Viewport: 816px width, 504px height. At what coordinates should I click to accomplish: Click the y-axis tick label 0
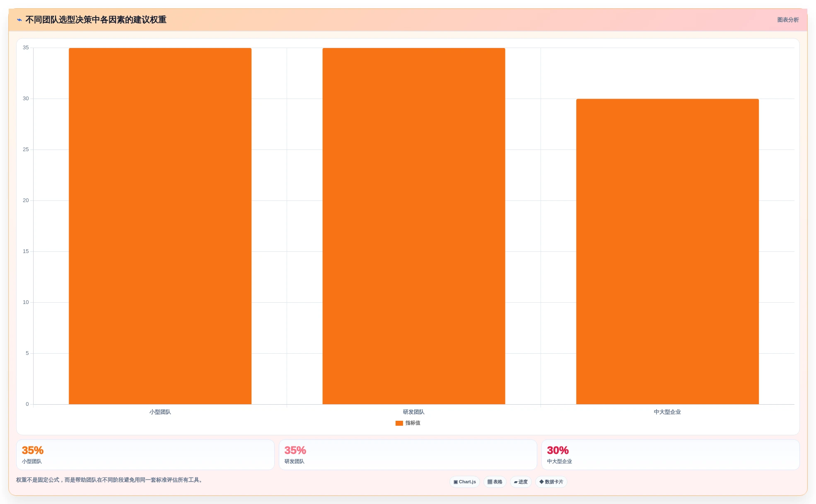pyautogui.click(x=27, y=404)
